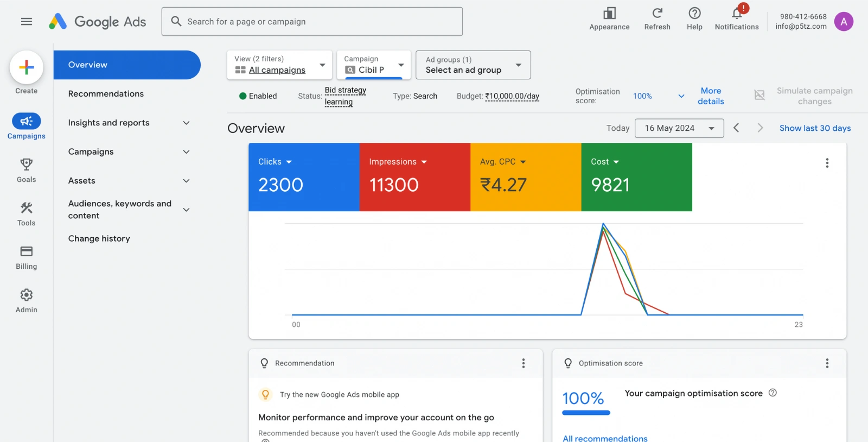Expand Campaigns section in sidebar
Screen dimensions: 868x442
coord(186,151)
